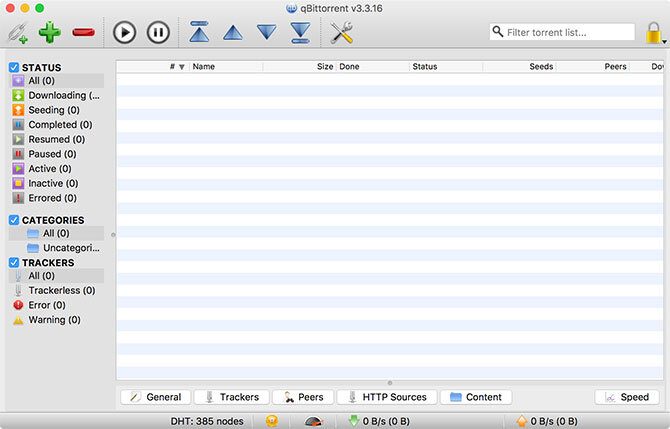The height and width of the screenshot is (429, 670).
Task: Set download limit via 0 B/s down
Action: click(x=379, y=421)
